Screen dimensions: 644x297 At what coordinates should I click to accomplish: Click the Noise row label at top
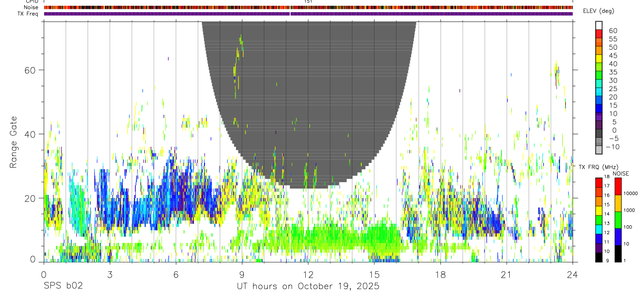click(32, 7)
